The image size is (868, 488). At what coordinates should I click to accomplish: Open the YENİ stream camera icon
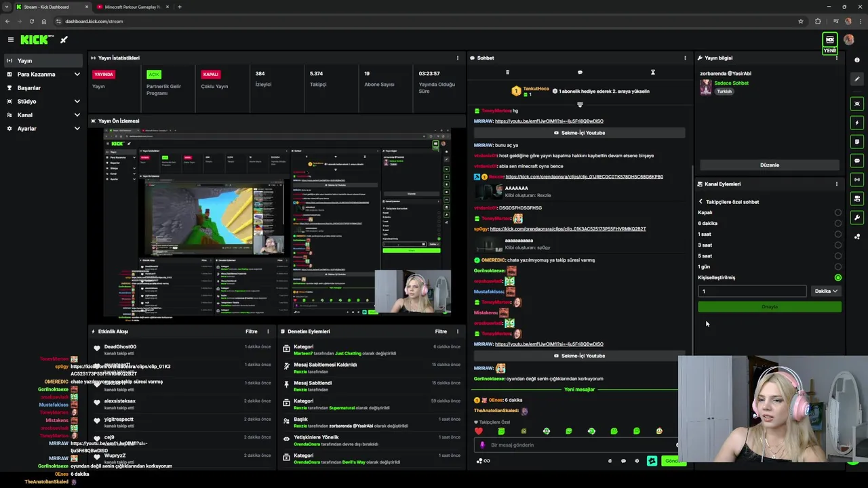[x=829, y=40]
